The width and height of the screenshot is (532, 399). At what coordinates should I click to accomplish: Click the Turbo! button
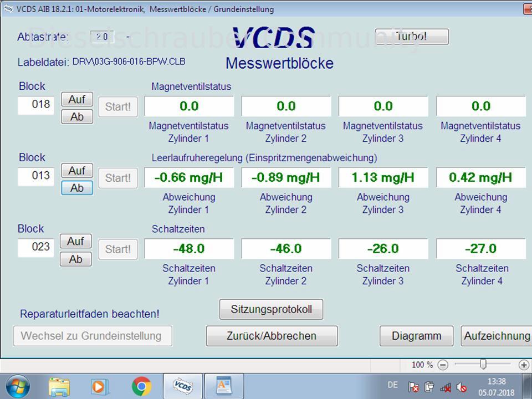coord(412,37)
